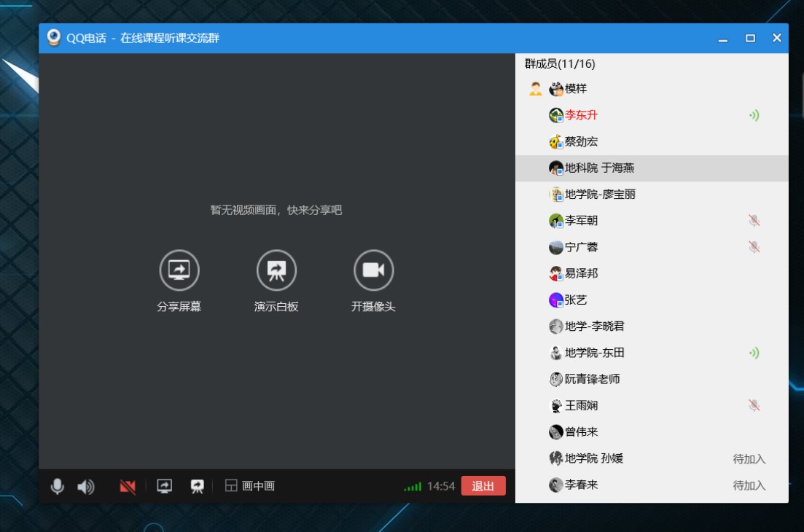Switch the picture-in-picture (画中画) layout
This screenshot has height=532, width=804.
click(x=249, y=486)
